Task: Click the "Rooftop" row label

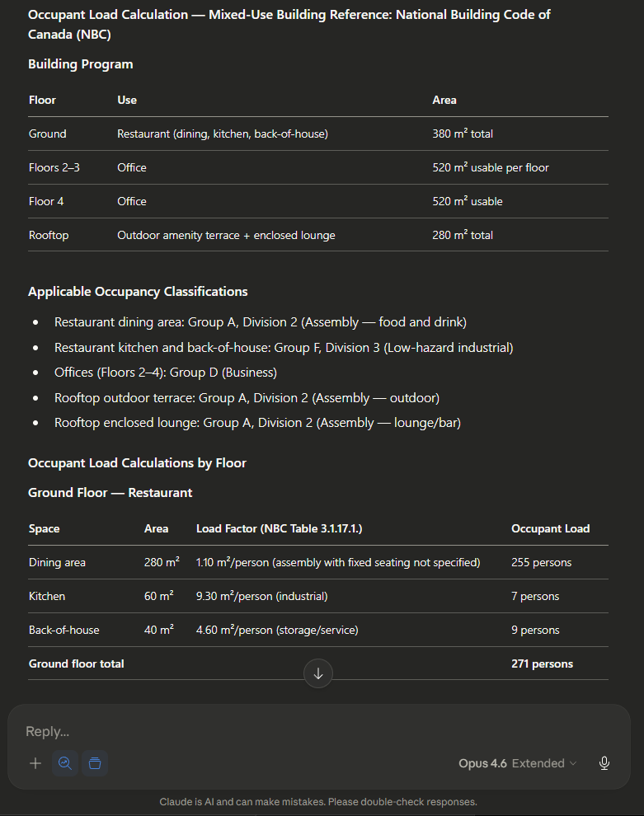Action: 49,235
